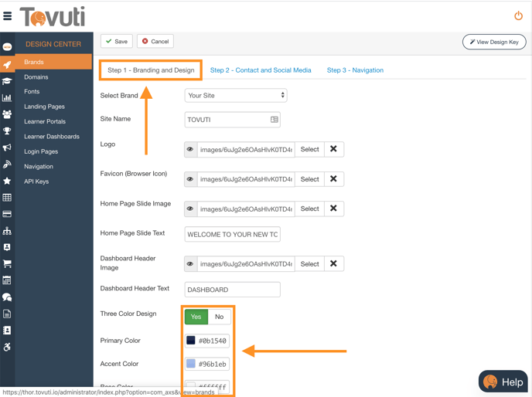Screen dimensions: 532x397
Task: Open the Select Brand dropdown
Action: click(x=236, y=96)
